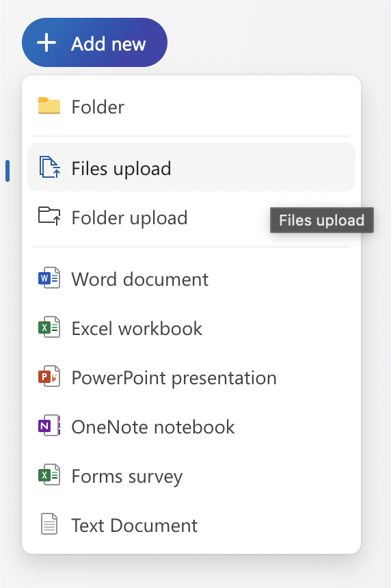Click the Add new button

[94, 42]
